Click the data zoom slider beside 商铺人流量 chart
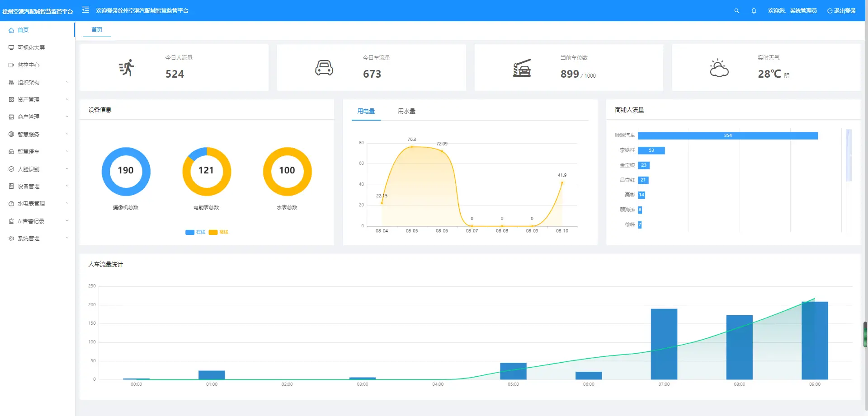 coord(849,155)
